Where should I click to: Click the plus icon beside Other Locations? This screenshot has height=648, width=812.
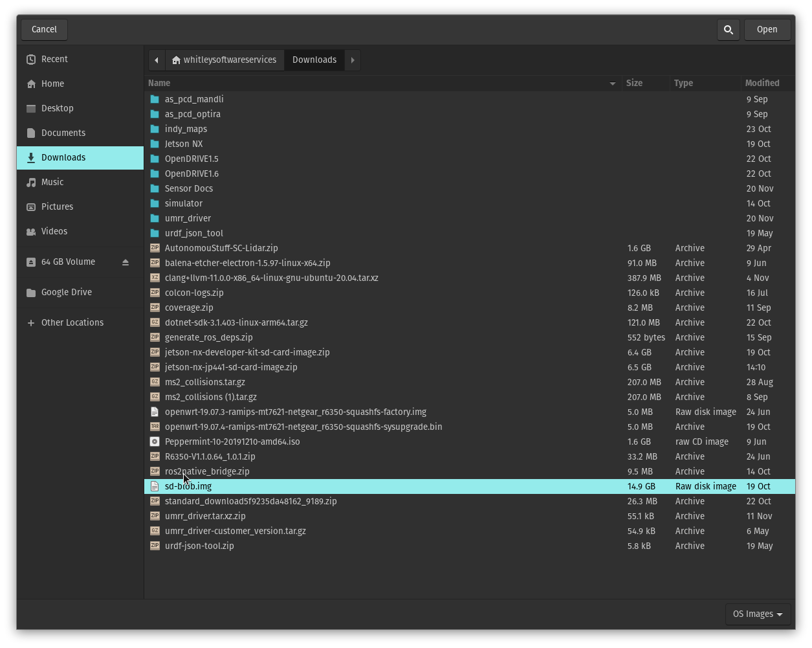tap(31, 323)
